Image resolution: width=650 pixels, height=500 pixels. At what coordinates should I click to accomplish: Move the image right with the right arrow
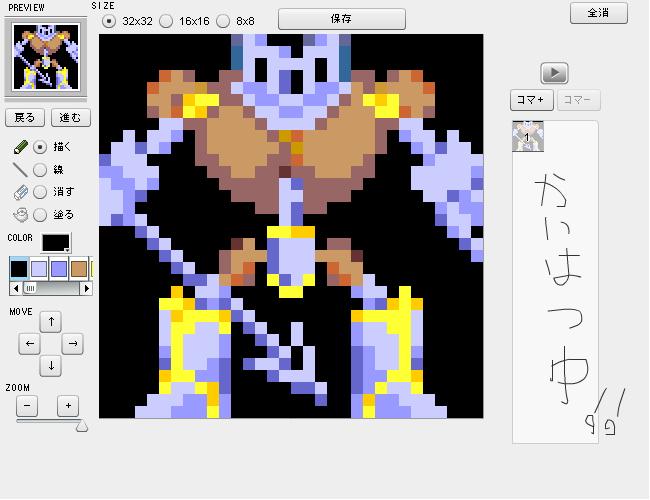(x=73, y=344)
